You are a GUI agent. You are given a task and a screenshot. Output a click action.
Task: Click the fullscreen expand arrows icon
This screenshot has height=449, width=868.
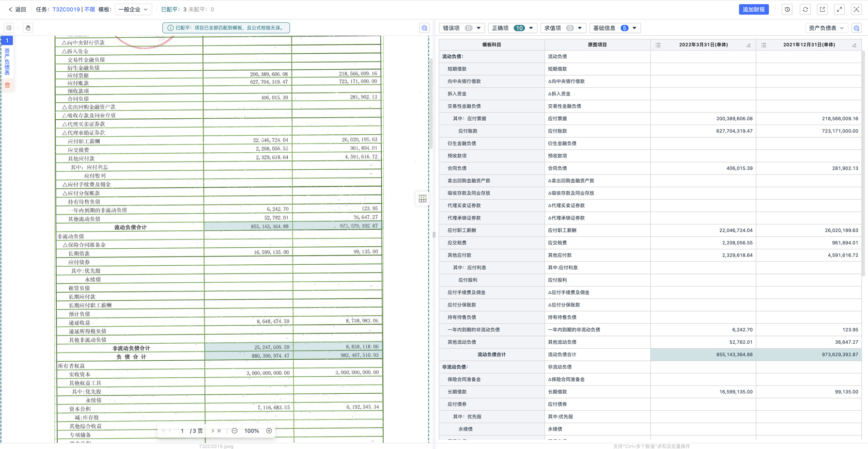[839, 9]
